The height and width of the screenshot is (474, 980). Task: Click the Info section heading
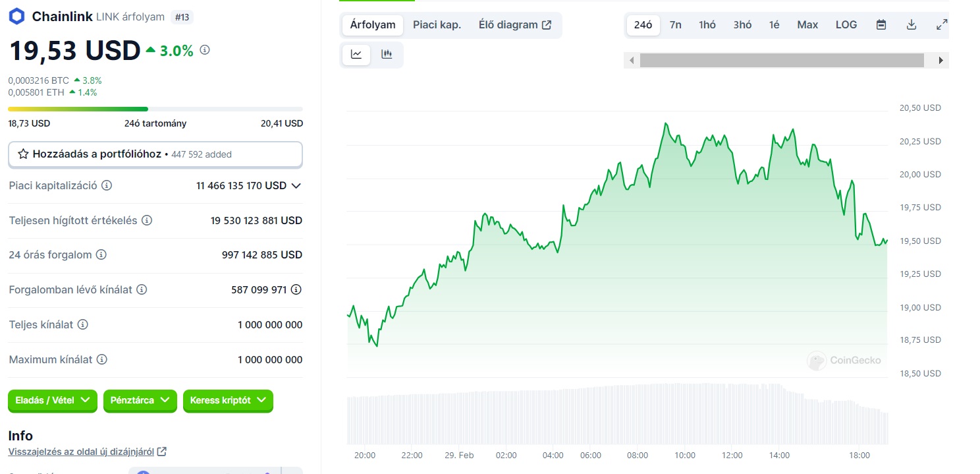(20, 435)
